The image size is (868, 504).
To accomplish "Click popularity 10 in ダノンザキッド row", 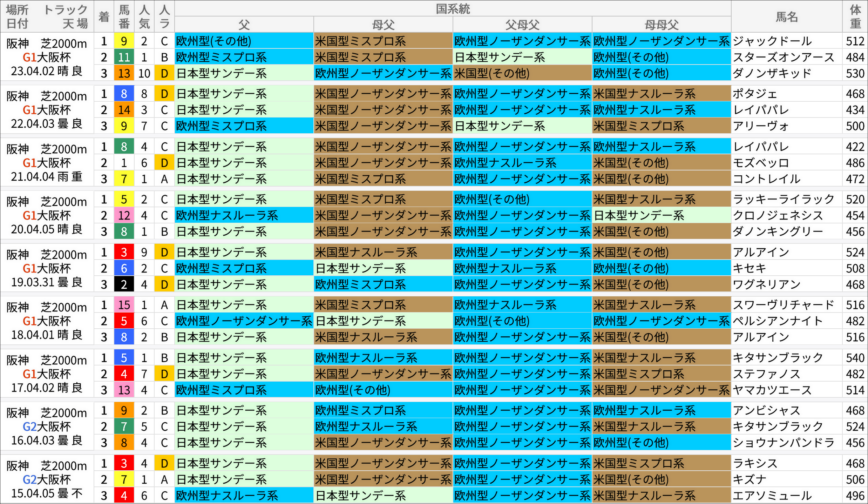I will (144, 74).
